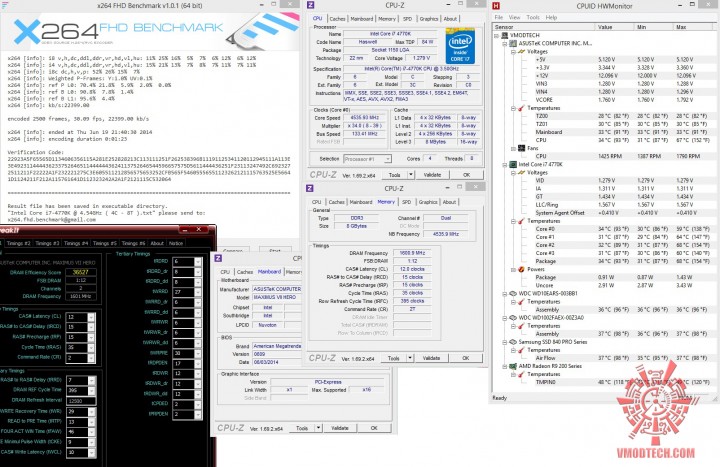Click Validate in the CPU-Z Mainboard window
Viewport: 720px width, 467px height.
[340, 428]
